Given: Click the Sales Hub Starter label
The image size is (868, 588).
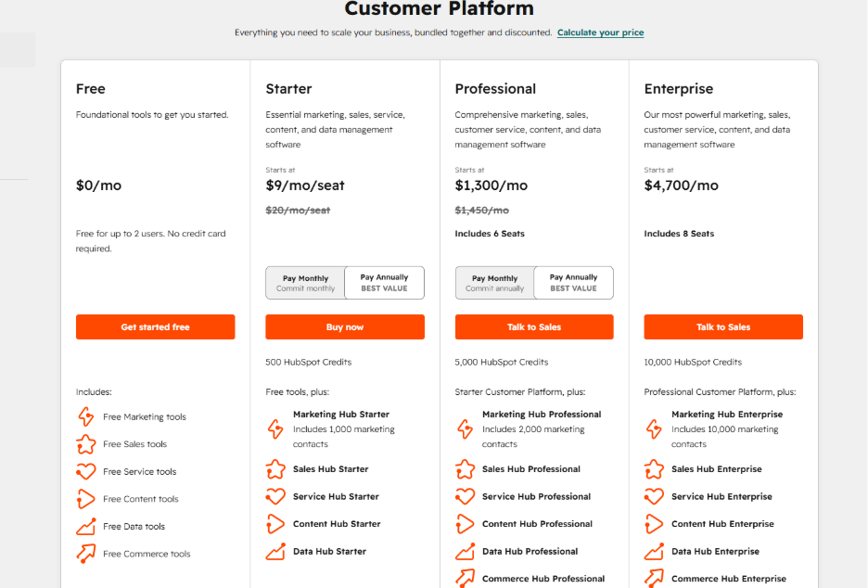Looking at the screenshot, I should 330,469.
